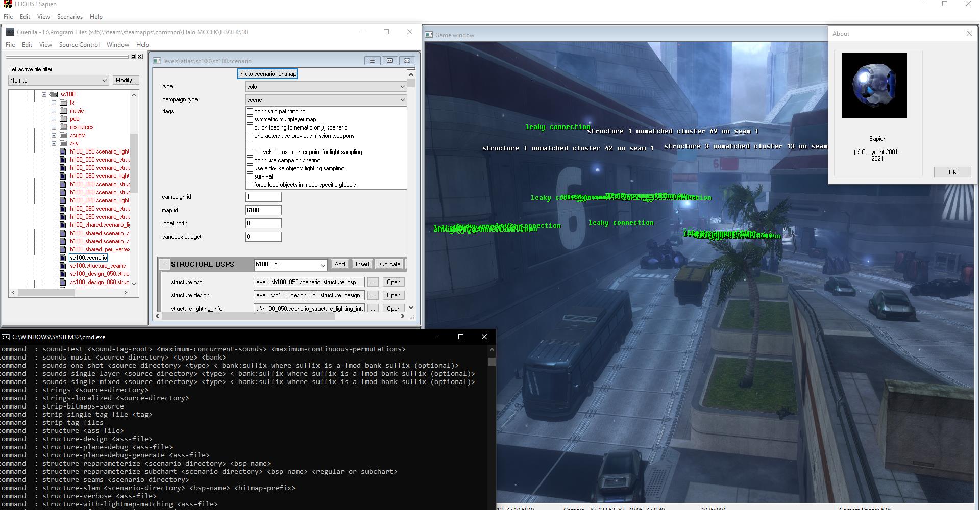The height and width of the screenshot is (510, 980).
Task: Click the Game window title icon
Action: click(429, 35)
